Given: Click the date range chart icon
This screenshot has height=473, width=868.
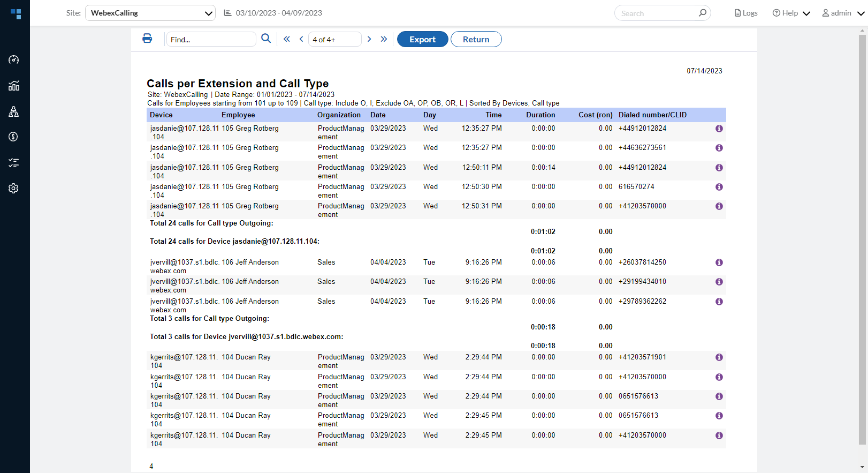Looking at the screenshot, I should [x=227, y=13].
